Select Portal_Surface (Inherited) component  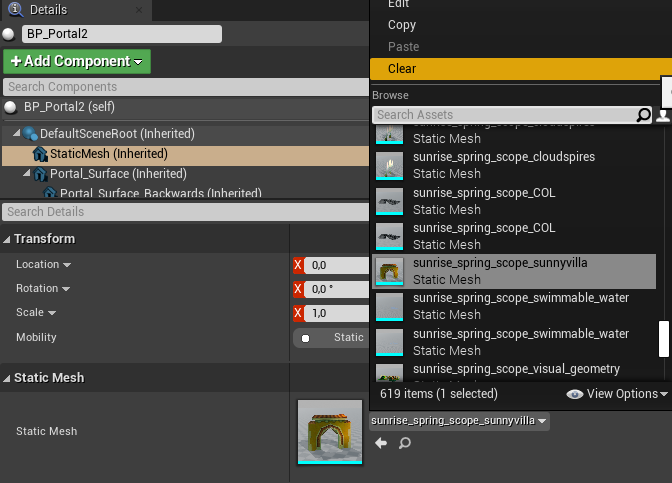(x=118, y=174)
